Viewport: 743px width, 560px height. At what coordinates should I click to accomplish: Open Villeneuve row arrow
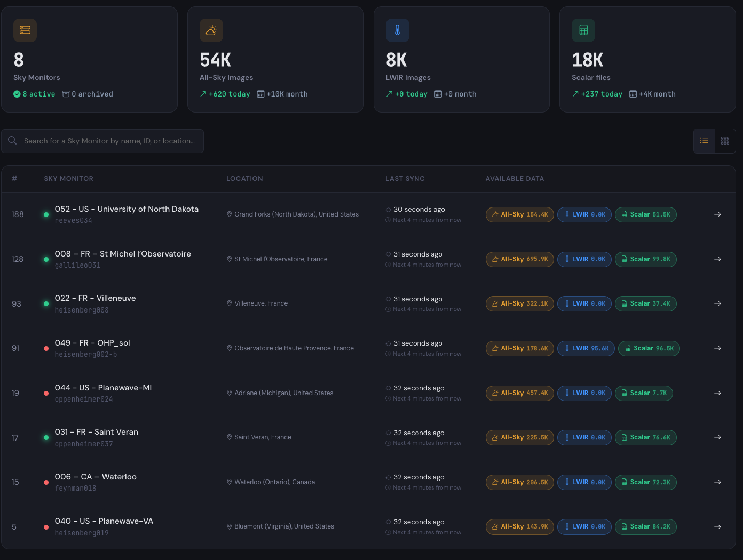click(x=717, y=303)
